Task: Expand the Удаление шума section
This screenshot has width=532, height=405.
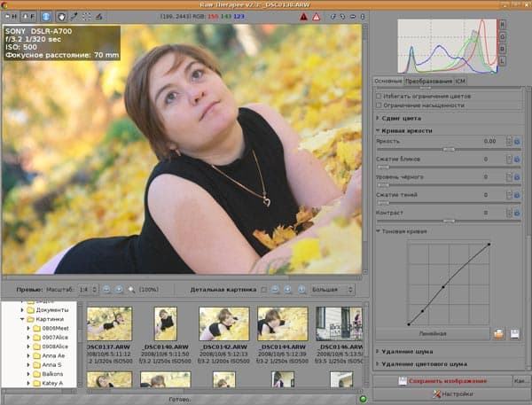Action: point(407,352)
